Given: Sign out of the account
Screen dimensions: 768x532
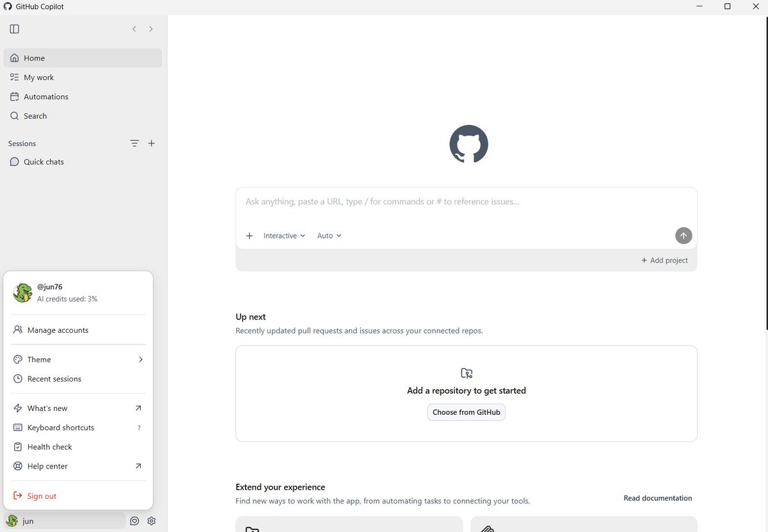Looking at the screenshot, I should (78, 496).
